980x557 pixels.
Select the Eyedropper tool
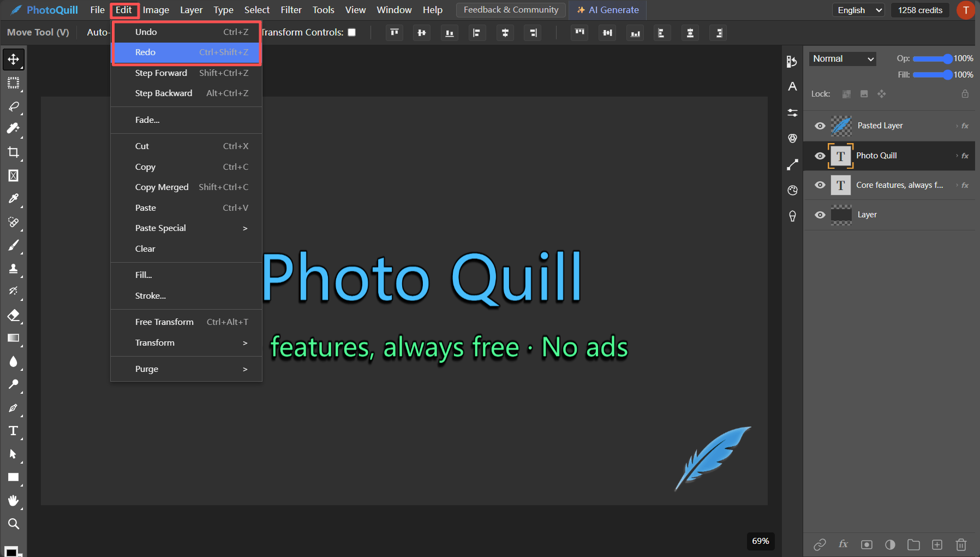pos(13,199)
